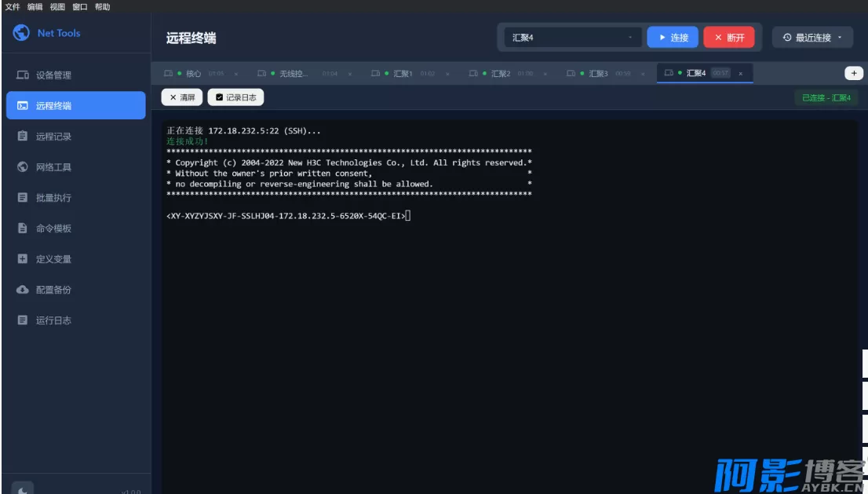
Task: Switch to the 核心 terminal tab
Action: [x=193, y=74]
